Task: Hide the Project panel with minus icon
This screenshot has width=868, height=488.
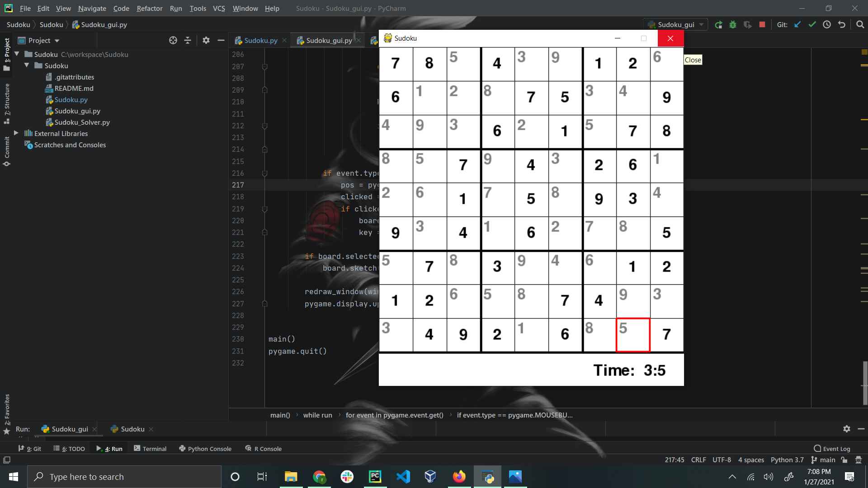Action: click(221, 41)
